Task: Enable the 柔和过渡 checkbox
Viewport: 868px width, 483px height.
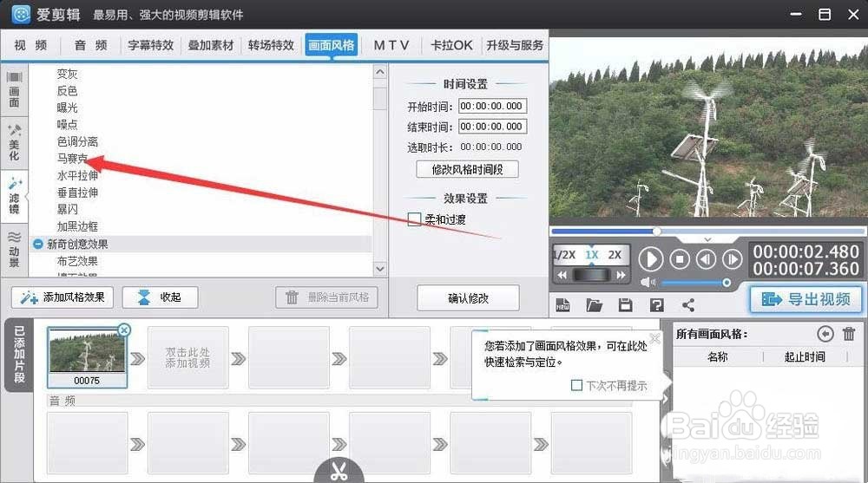Action: pos(414,219)
